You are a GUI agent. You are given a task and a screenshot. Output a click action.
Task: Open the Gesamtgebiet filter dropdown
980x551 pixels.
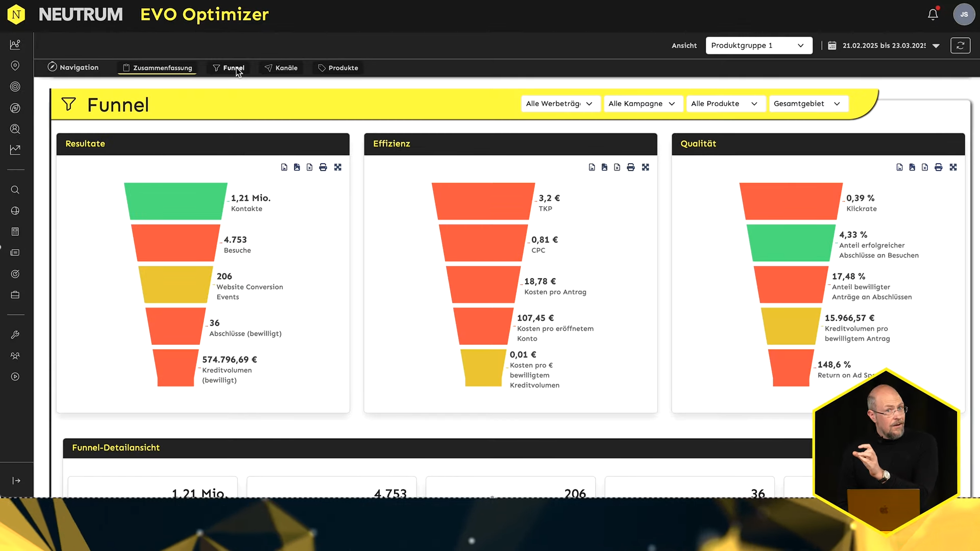click(808, 104)
